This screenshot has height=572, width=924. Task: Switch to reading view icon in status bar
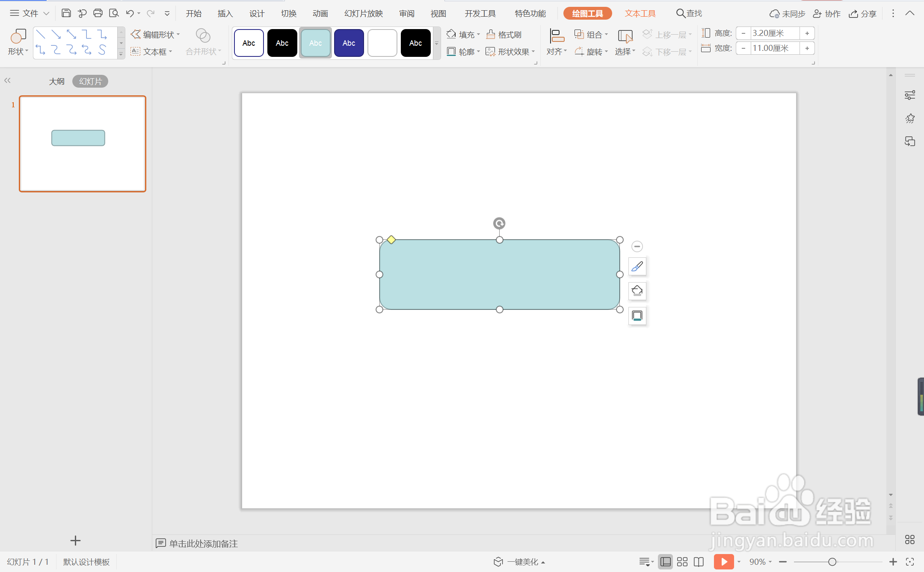699,562
